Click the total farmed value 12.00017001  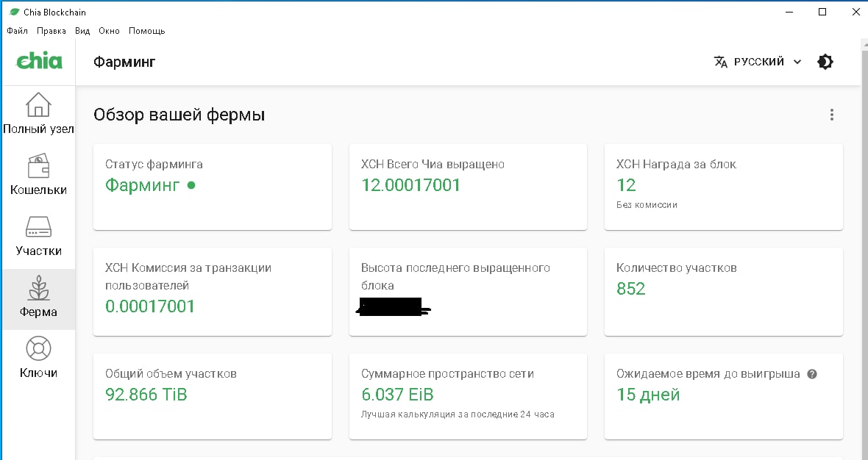pos(410,184)
